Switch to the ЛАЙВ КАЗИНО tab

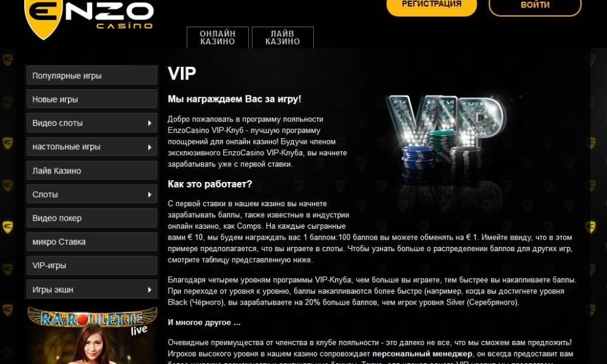pyautogui.click(x=283, y=38)
